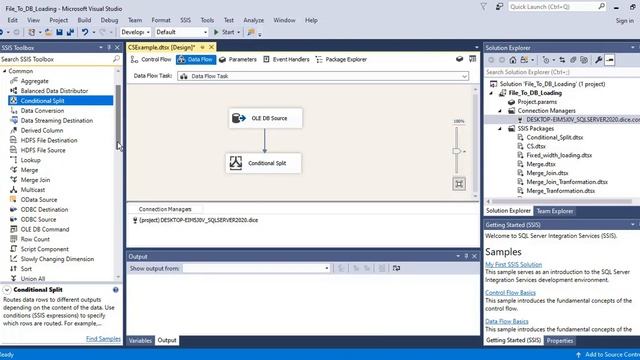Screen dimensions: 640x360
Task: Click the Conditional Split component on canvas
Action: (263, 163)
